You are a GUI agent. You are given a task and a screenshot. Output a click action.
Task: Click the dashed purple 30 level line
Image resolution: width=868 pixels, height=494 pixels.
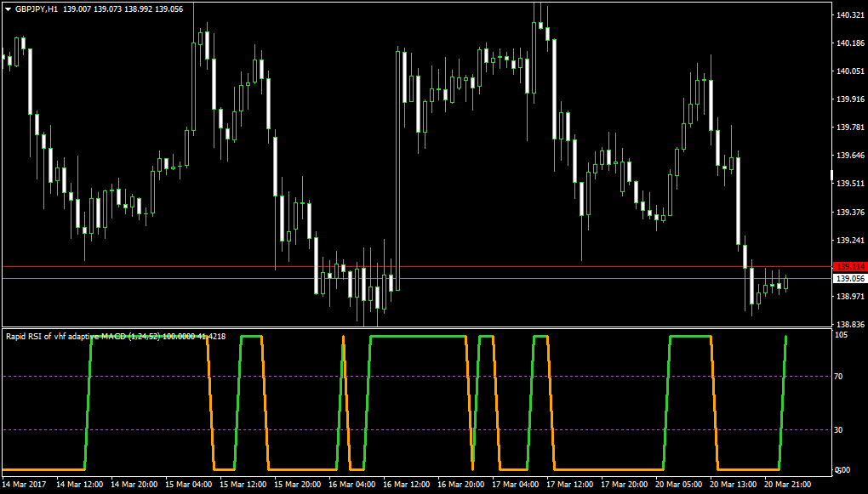pos(415,430)
